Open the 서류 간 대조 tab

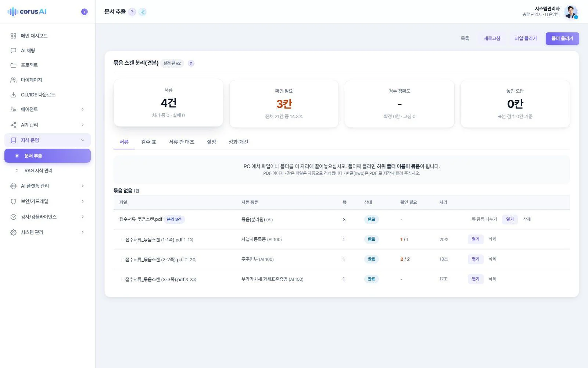coord(182,142)
